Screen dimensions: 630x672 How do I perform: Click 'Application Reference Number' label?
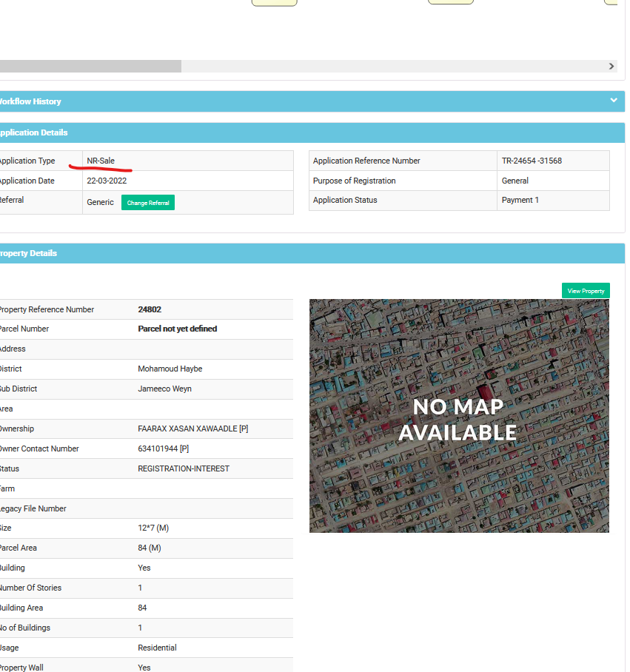point(366,161)
